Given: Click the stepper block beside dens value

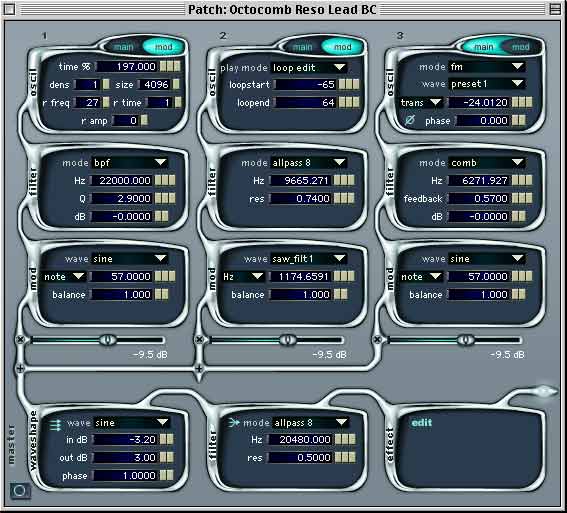Looking at the screenshot, I should 106,84.
